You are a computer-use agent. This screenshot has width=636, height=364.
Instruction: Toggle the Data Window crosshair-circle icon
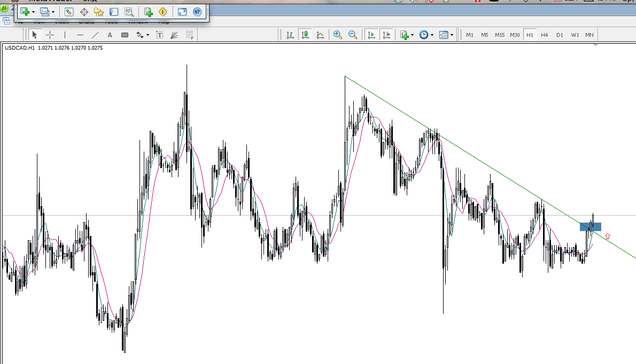pyautogui.click(x=84, y=12)
